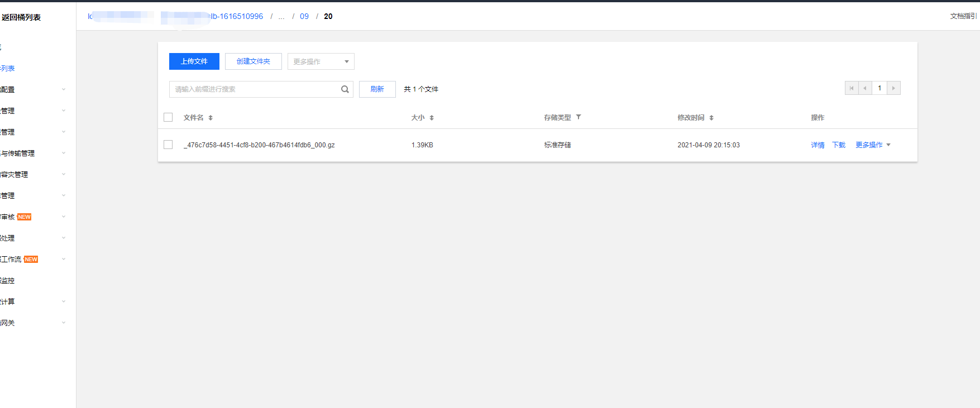Click file name _476c7d58-4451-4cf8-b200-467b4614fdb6_000.gz
The image size is (980, 408).
click(x=259, y=145)
